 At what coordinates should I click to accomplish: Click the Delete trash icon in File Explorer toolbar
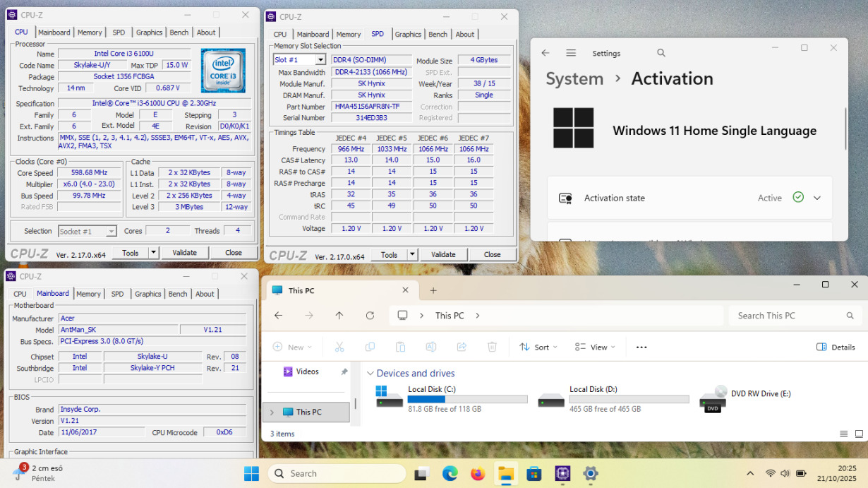(x=492, y=347)
